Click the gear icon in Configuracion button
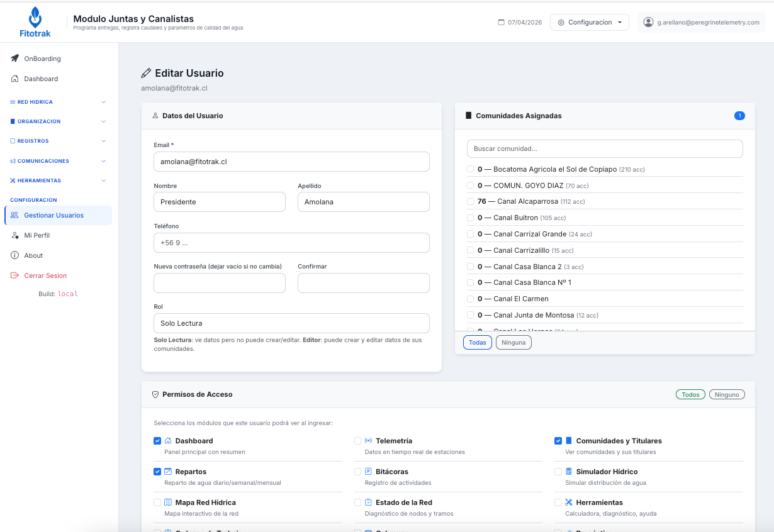Screen dimensions: 774x532 561,23
